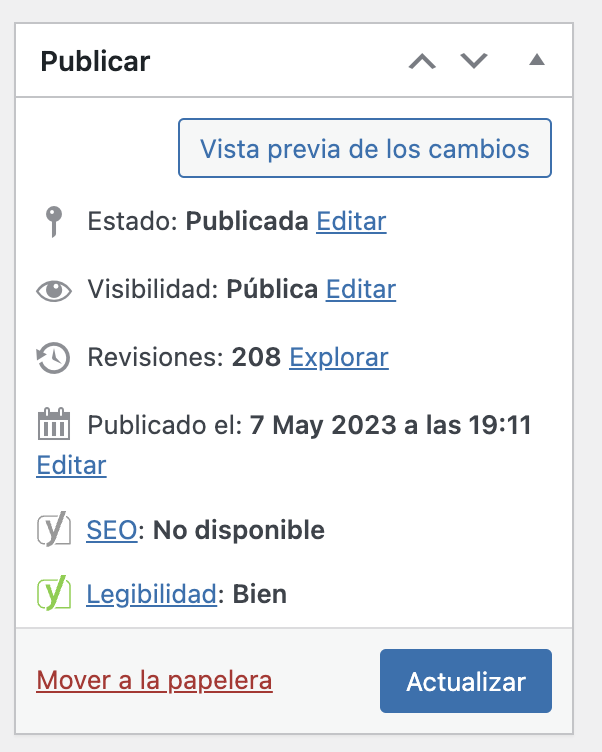Click the revisions clock history icon

(x=54, y=358)
